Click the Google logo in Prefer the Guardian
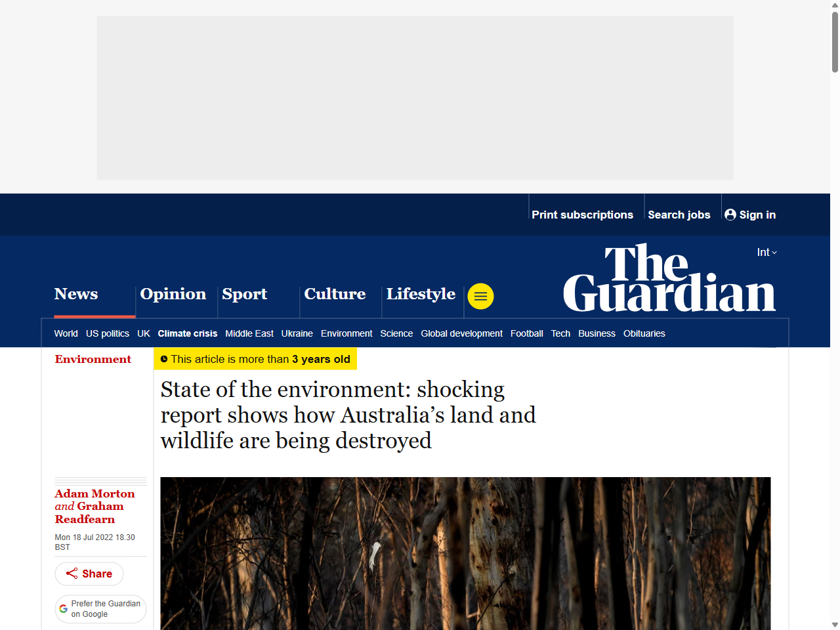 (x=64, y=609)
